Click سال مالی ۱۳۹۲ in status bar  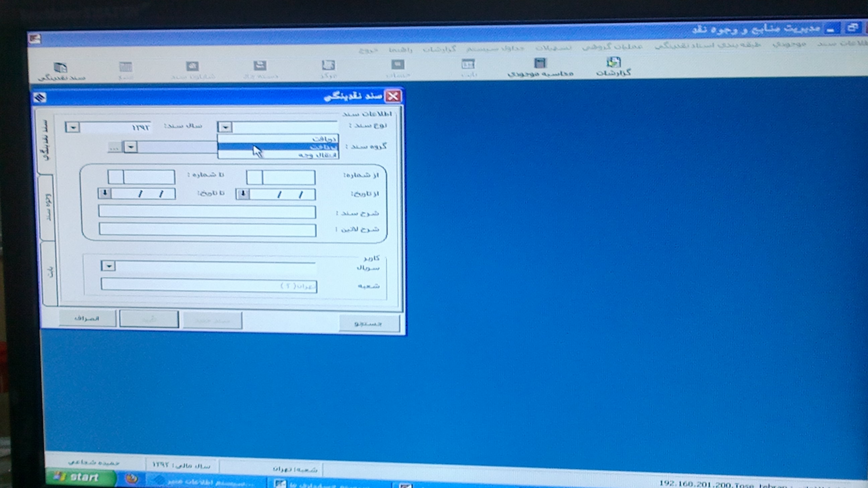coord(181,466)
